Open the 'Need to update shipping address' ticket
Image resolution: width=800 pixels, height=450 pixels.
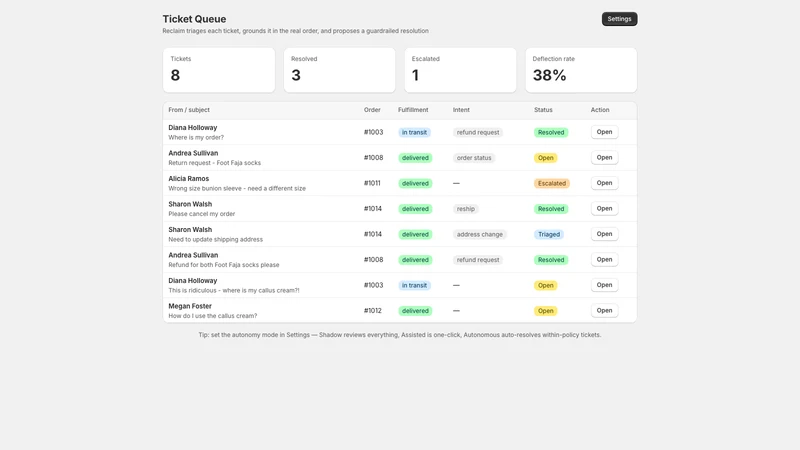pos(604,234)
